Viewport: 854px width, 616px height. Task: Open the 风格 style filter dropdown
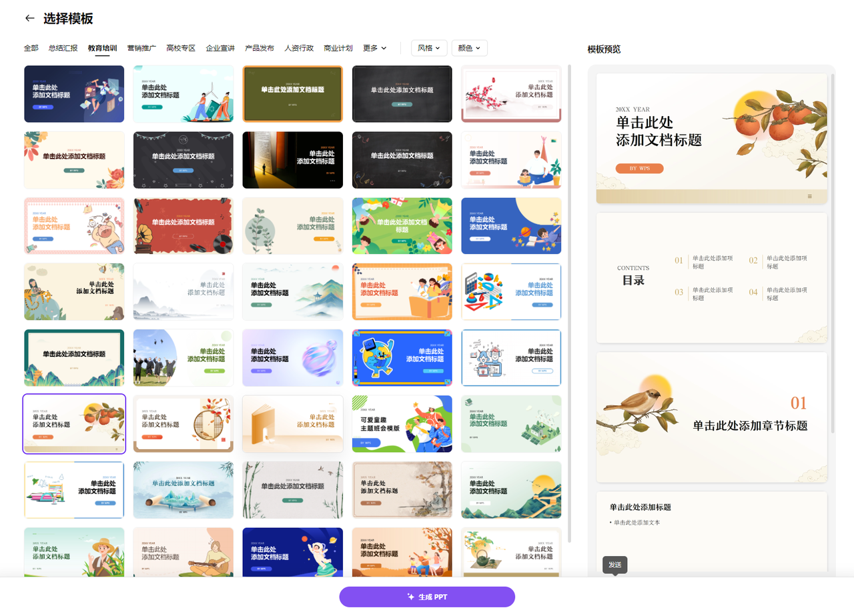[428, 47]
